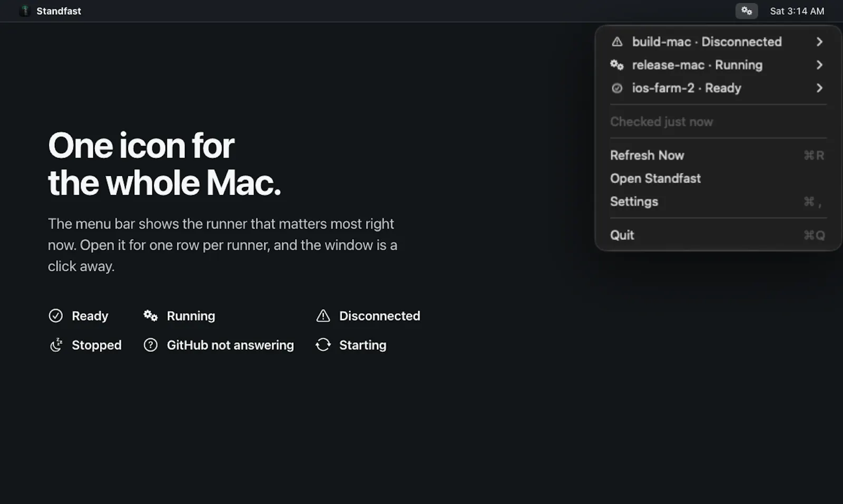Expand the release-mac submenu chevron
This screenshot has height=504, width=843.
click(x=819, y=65)
